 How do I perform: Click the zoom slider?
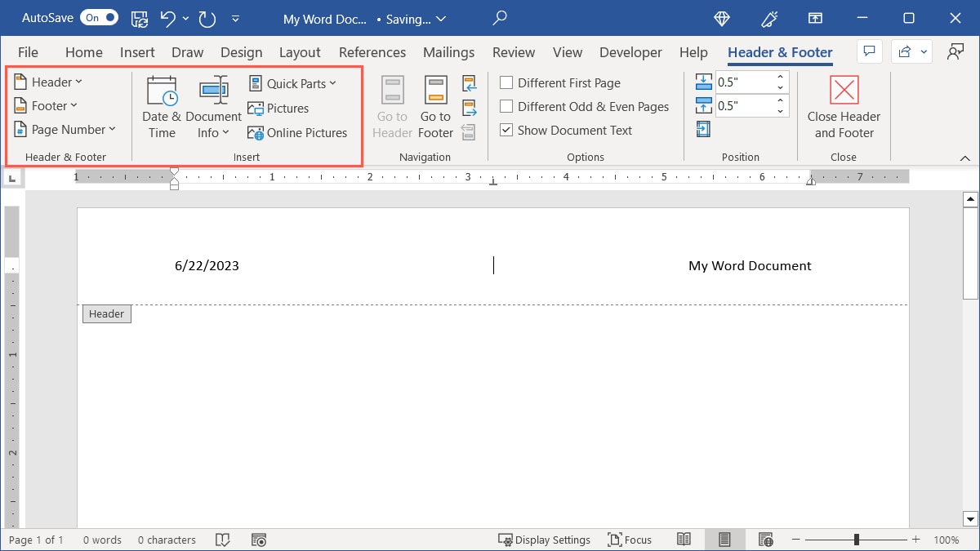855,540
